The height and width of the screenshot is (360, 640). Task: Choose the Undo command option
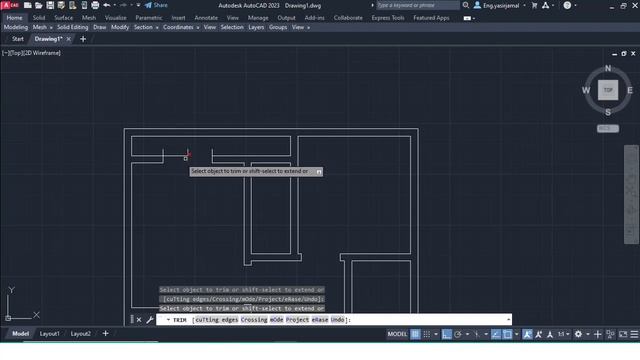[x=338, y=320]
